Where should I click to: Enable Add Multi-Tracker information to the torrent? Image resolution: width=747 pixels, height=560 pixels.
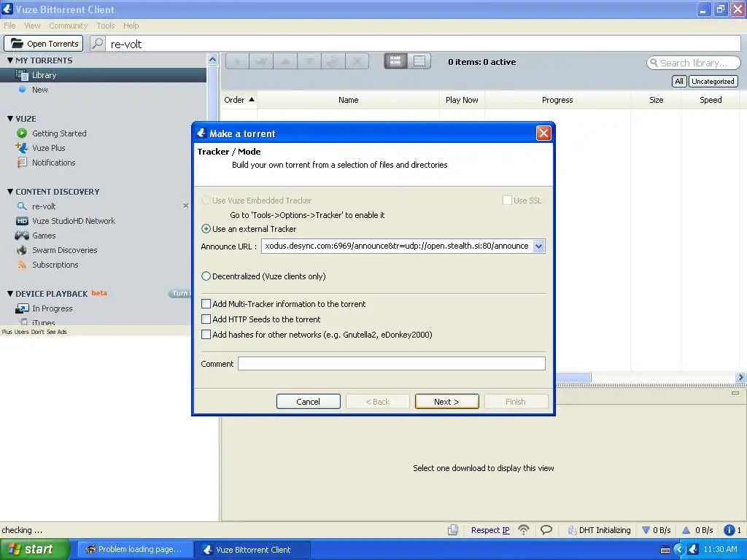click(x=206, y=304)
